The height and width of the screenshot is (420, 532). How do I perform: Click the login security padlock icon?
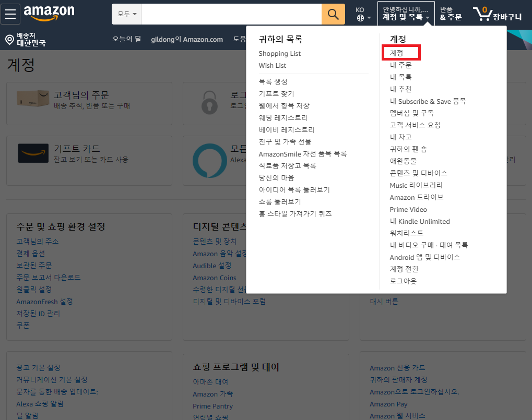click(209, 102)
